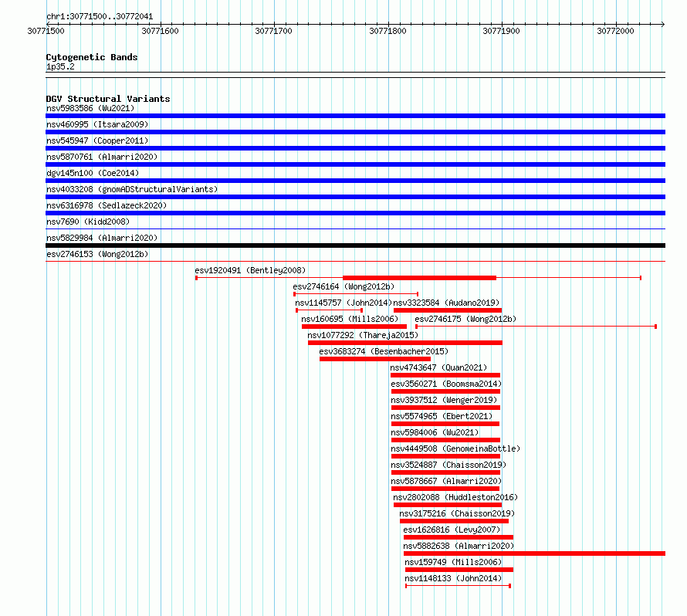Click the blue bar under dgv145n100

[355, 181]
